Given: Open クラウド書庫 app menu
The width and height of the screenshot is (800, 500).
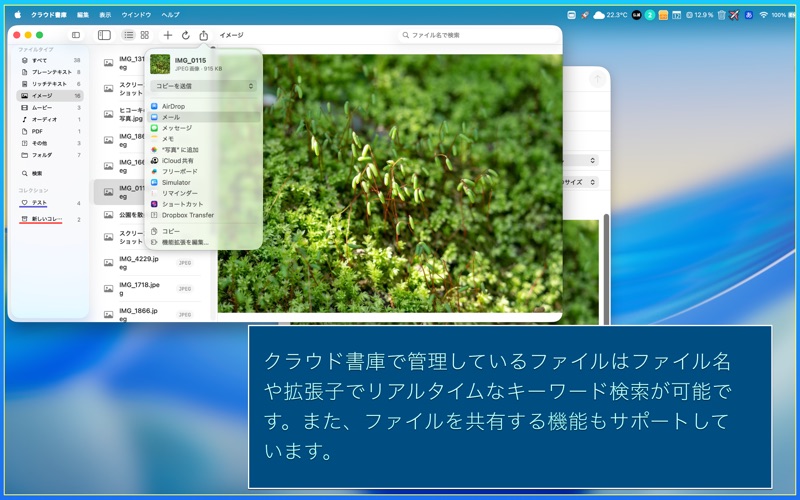Looking at the screenshot, I should click(49, 15).
